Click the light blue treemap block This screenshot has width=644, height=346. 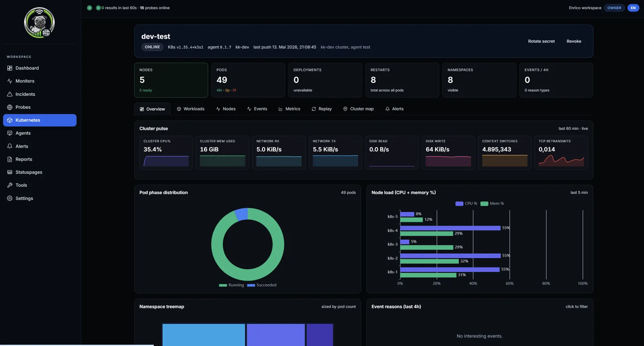click(x=204, y=335)
